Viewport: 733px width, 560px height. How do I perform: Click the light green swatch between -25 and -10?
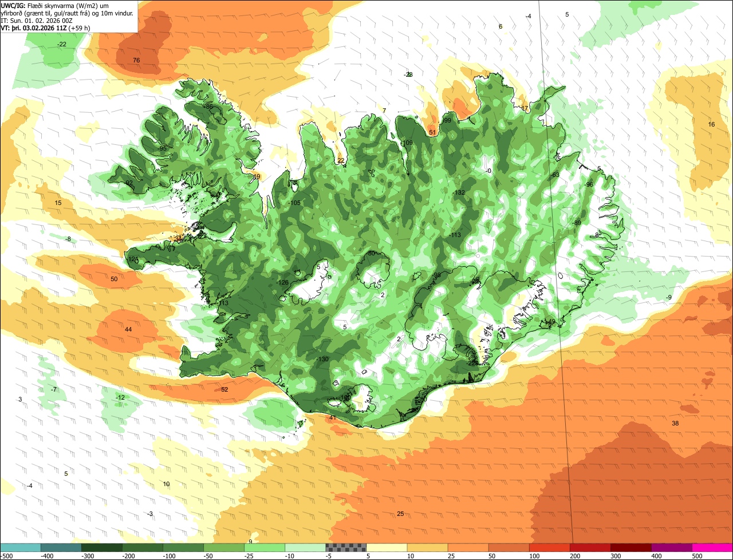point(265,547)
